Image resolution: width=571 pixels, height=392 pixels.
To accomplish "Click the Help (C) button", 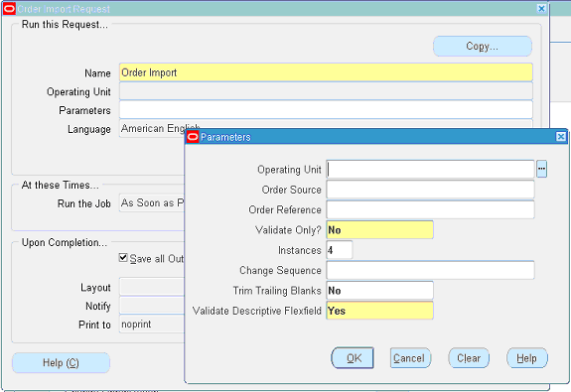I will pyautogui.click(x=61, y=363).
